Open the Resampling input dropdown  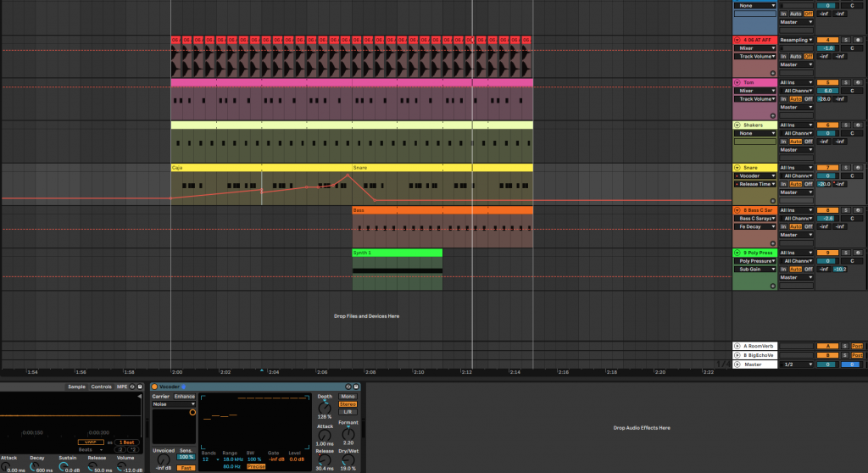click(796, 40)
